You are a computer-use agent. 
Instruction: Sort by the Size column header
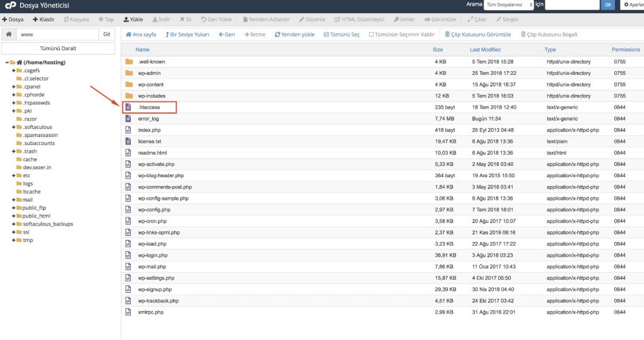438,50
